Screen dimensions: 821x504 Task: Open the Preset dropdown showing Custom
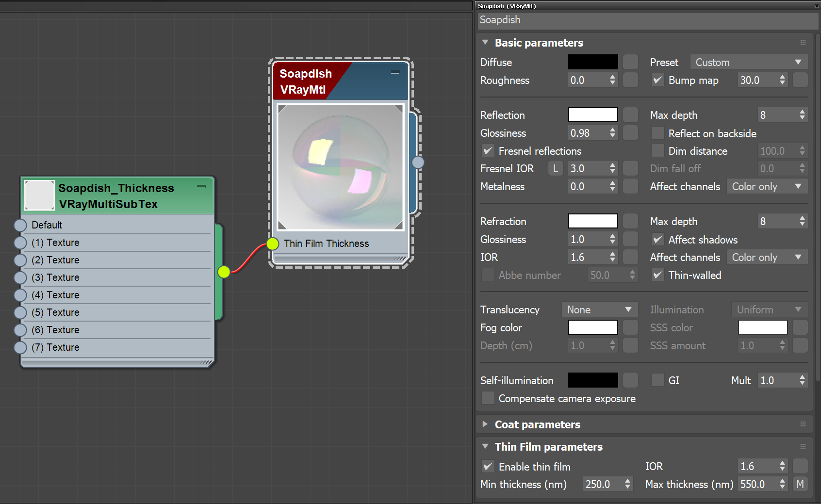pyautogui.click(x=749, y=62)
